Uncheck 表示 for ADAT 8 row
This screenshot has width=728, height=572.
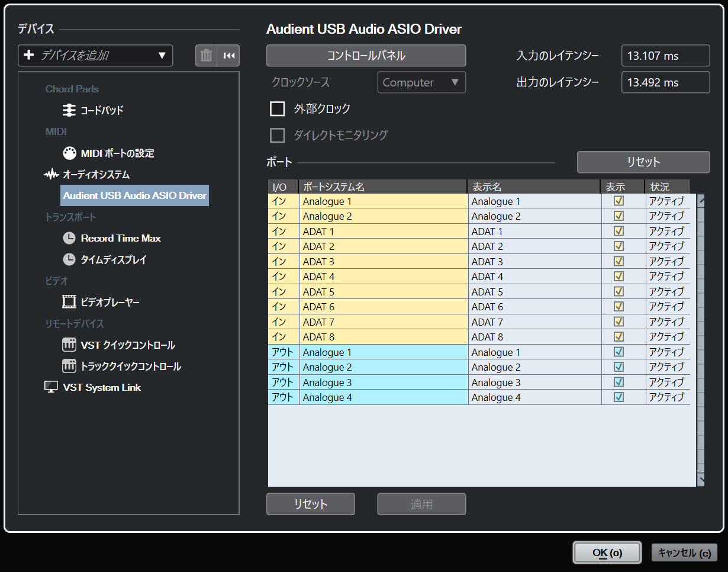619,336
